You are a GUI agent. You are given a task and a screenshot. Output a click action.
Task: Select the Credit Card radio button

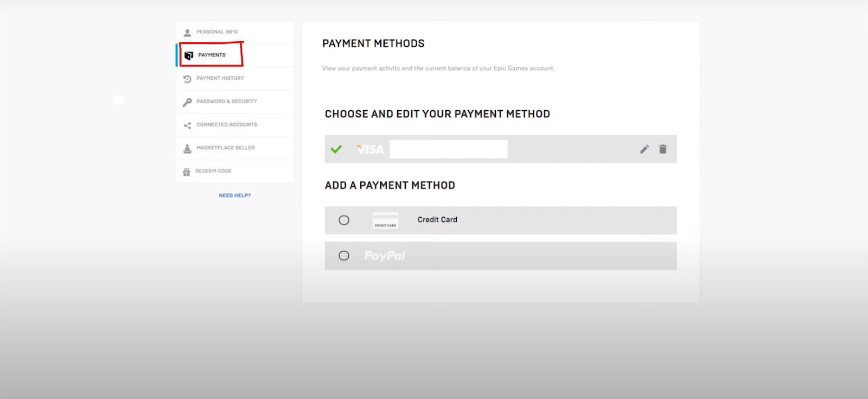click(x=344, y=220)
